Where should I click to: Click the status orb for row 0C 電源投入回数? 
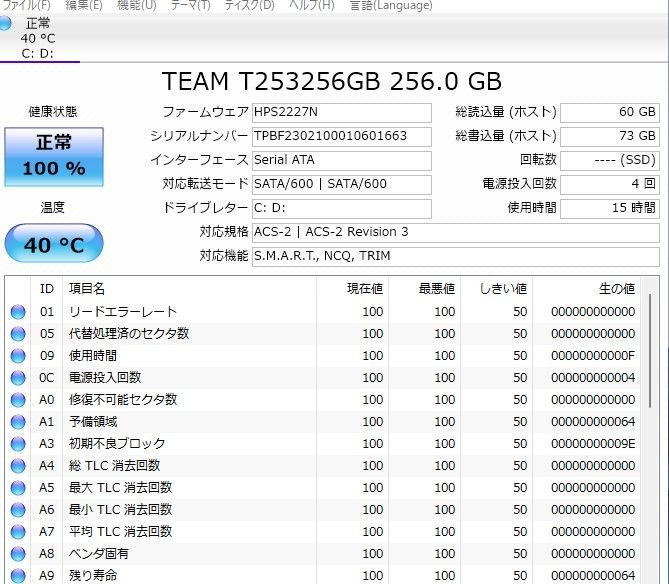18,378
